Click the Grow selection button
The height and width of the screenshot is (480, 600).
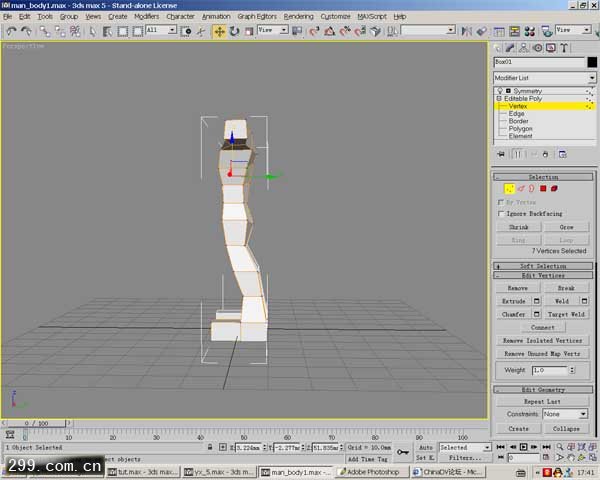[566, 227]
